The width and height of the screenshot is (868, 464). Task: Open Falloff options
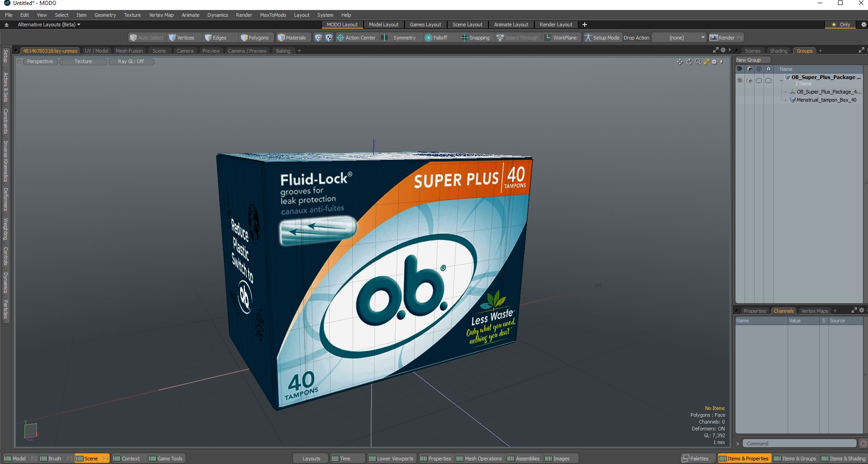(x=436, y=38)
